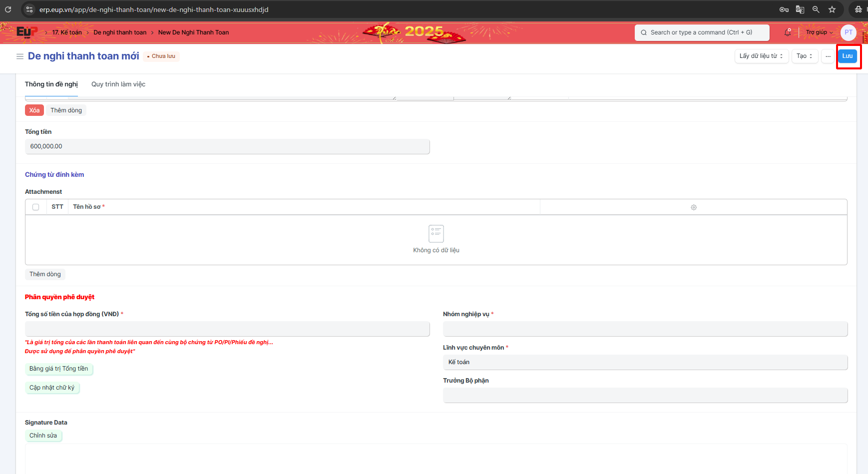
Task: Click the browser reload icon
Action: pos(8,9)
